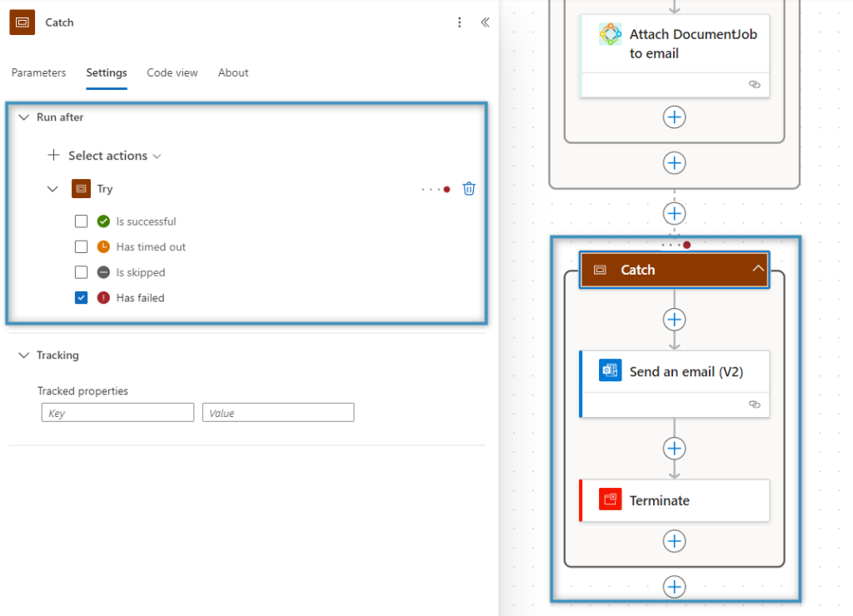Viewport: 853px width, 616px height.
Task: Collapse the Catch settings side panel
Action: click(x=486, y=22)
